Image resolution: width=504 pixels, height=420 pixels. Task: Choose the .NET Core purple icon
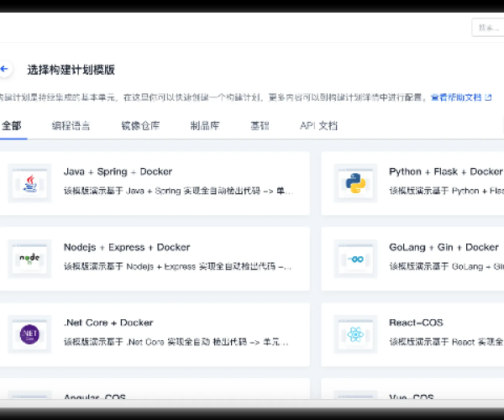click(29, 333)
